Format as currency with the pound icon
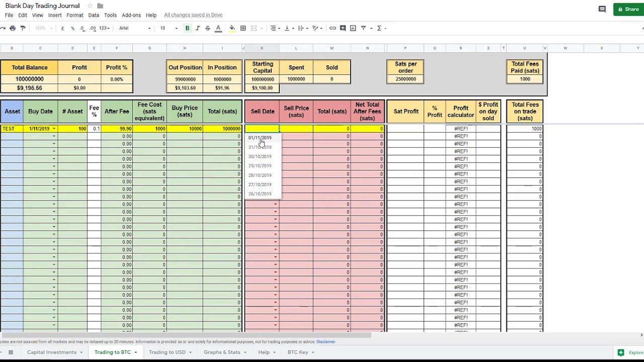 tap(62, 28)
